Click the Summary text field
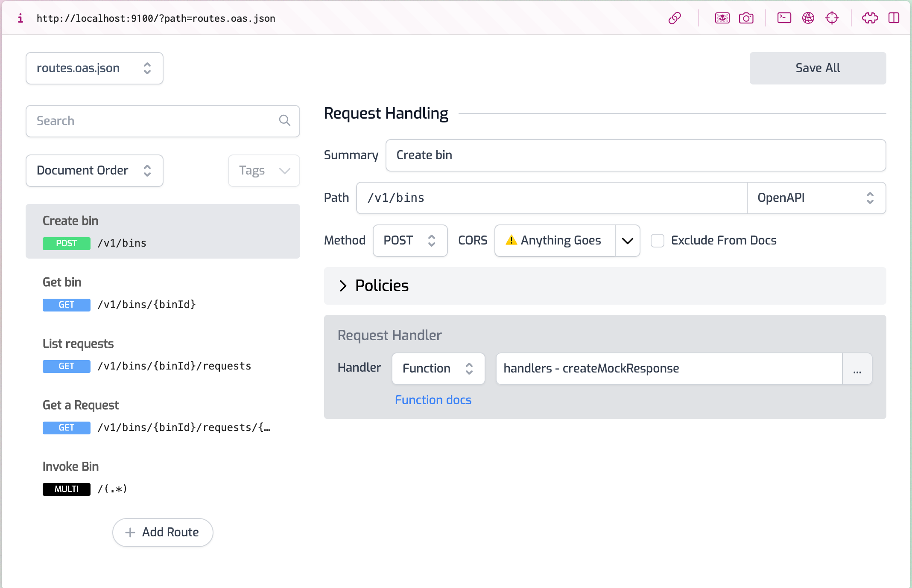 pyautogui.click(x=635, y=155)
